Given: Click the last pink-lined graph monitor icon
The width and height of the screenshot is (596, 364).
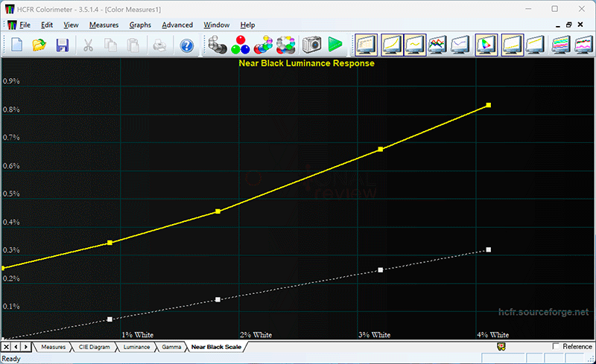Looking at the screenshot, I should tap(584, 45).
